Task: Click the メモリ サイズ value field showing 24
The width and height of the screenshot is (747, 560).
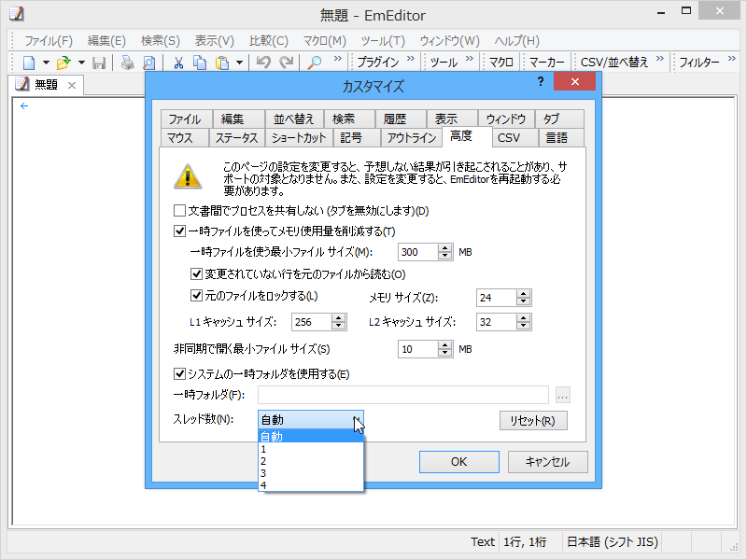Action: click(x=497, y=298)
